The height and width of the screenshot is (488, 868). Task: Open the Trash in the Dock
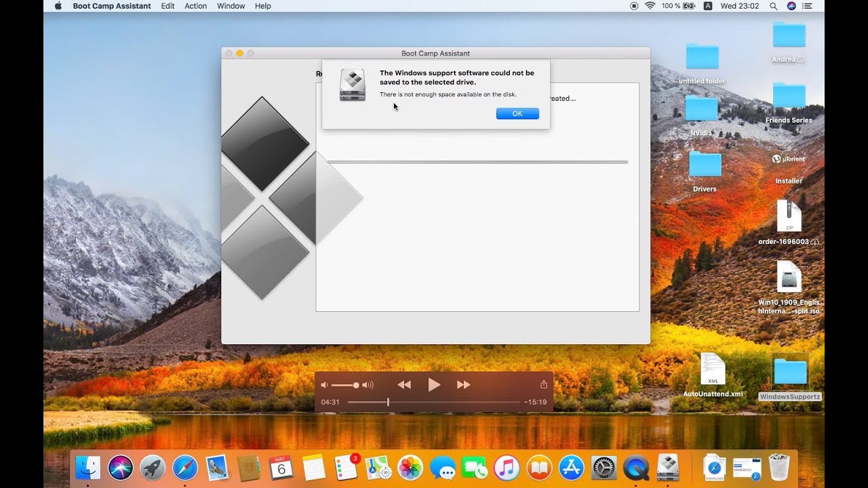tap(780, 468)
